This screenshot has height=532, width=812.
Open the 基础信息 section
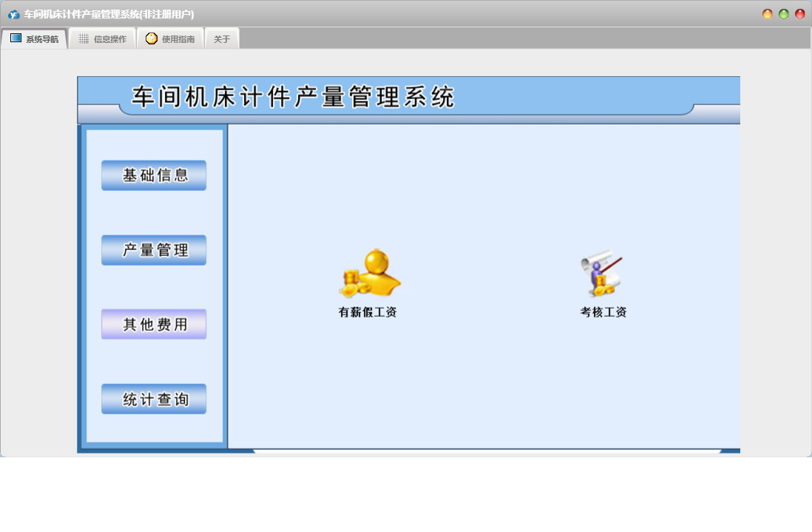click(x=154, y=175)
